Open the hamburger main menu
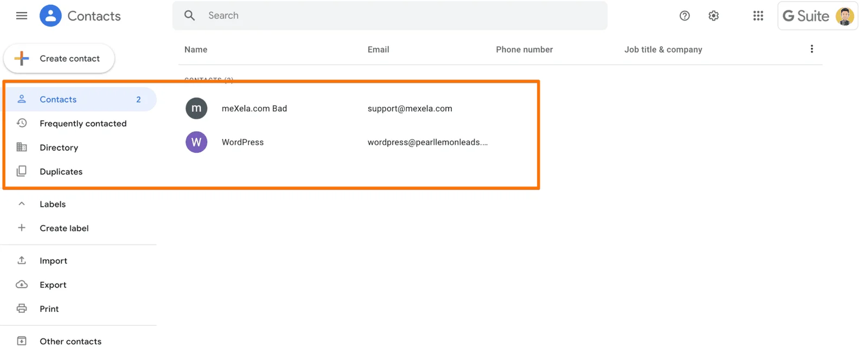868x360 pixels. (22, 16)
